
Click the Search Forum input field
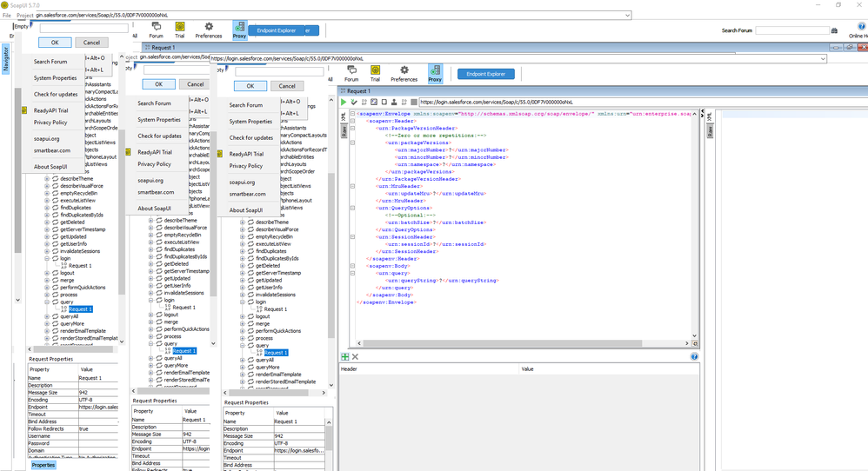791,30
